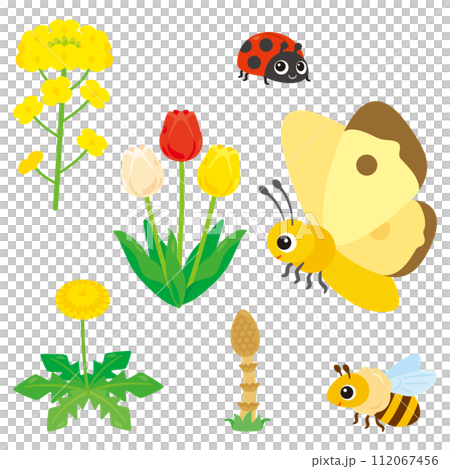Click the green dandelion leaves

coord(88,391)
